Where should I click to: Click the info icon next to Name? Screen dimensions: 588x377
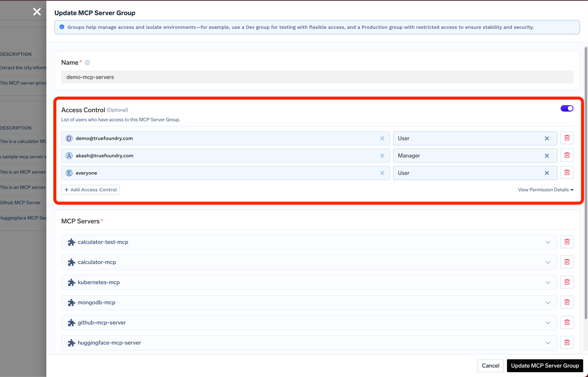(x=87, y=63)
